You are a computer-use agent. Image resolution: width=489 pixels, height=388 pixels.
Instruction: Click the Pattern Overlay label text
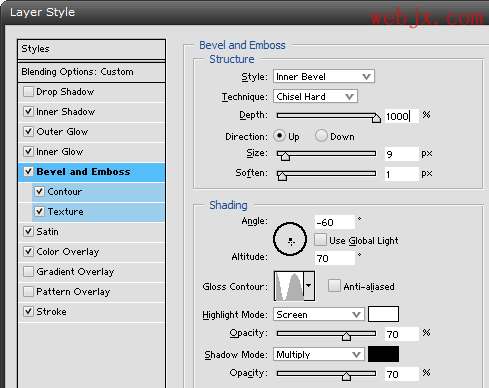[73, 292]
